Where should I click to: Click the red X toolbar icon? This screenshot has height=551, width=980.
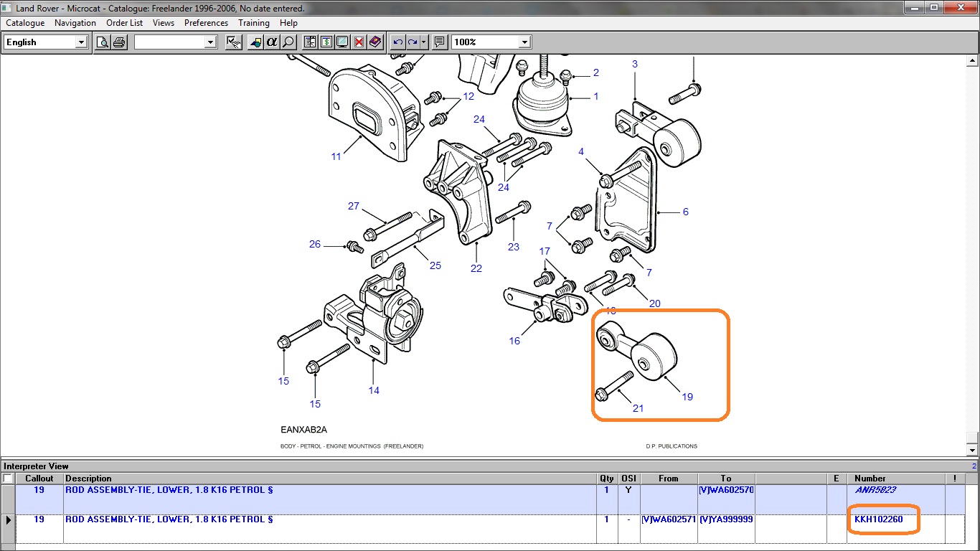[359, 42]
